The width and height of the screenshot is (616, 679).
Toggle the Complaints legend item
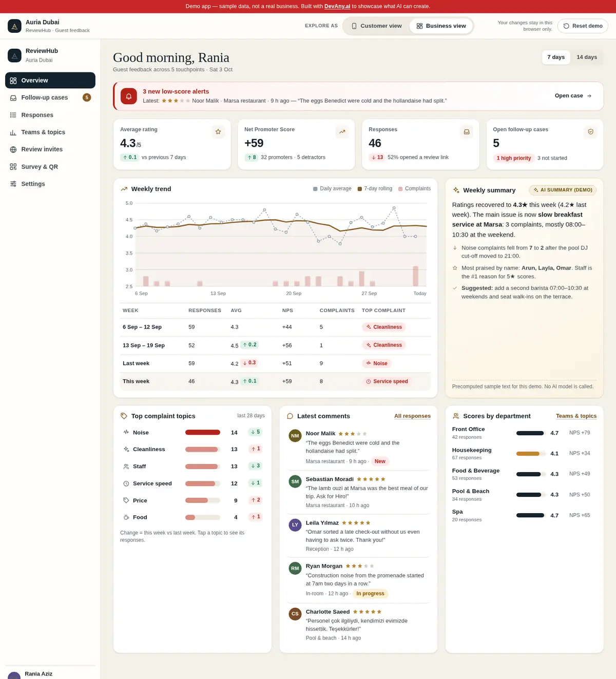(414, 189)
